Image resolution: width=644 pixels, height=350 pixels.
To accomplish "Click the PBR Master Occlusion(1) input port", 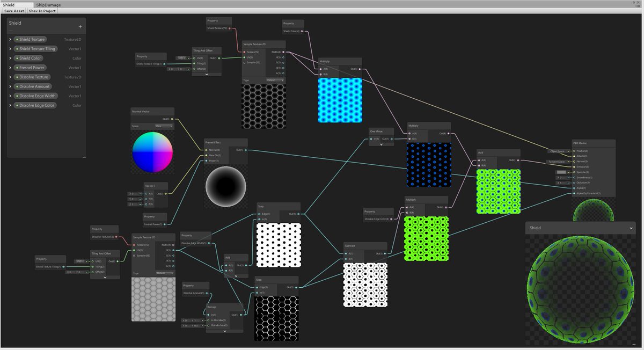I will pos(574,183).
